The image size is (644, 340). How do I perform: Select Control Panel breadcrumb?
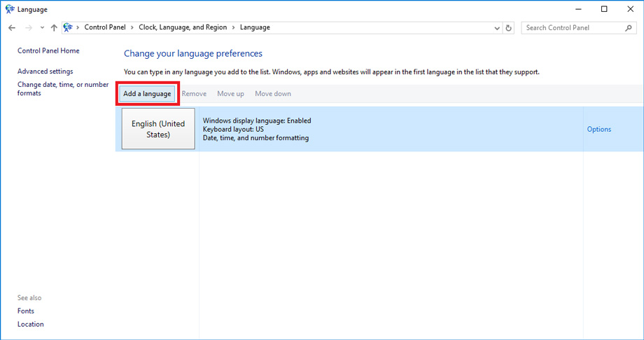(x=105, y=27)
